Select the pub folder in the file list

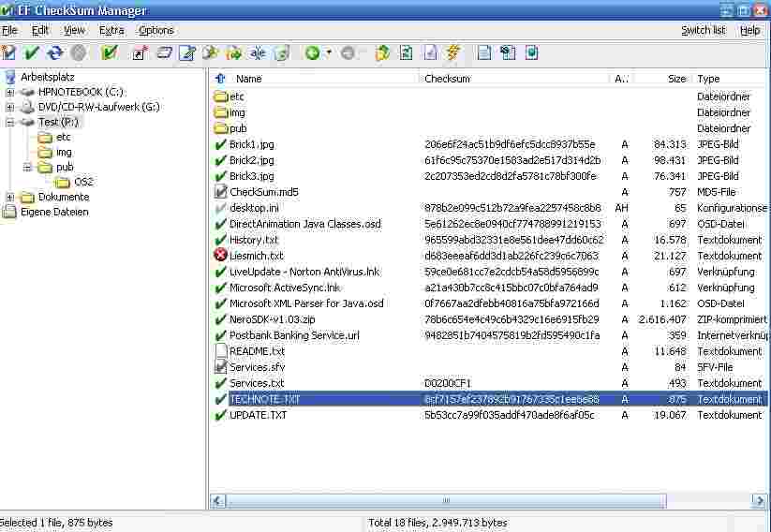pos(238,129)
